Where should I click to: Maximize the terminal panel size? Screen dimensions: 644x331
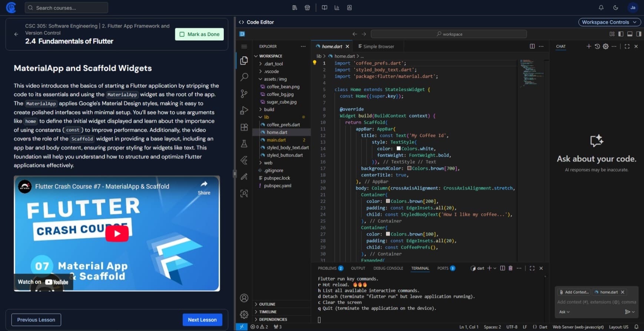[x=532, y=268]
